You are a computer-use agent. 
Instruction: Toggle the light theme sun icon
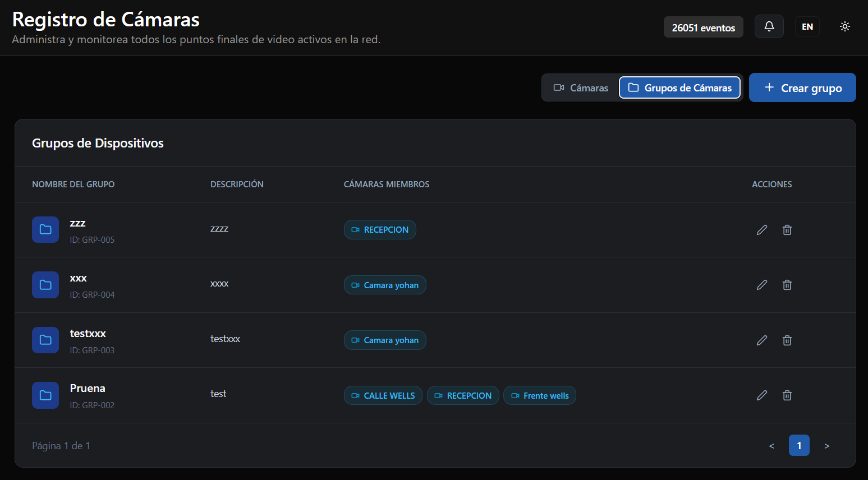tap(845, 26)
